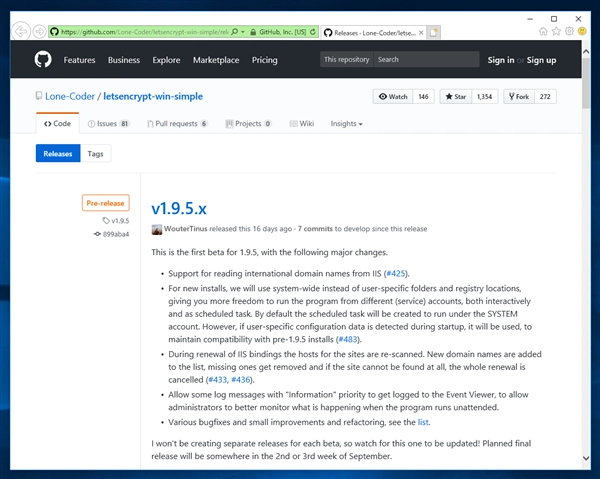Viewport: 600px width, 479px height.
Task: Open the v1.9.5.x release title
Action: pos(179,209)
